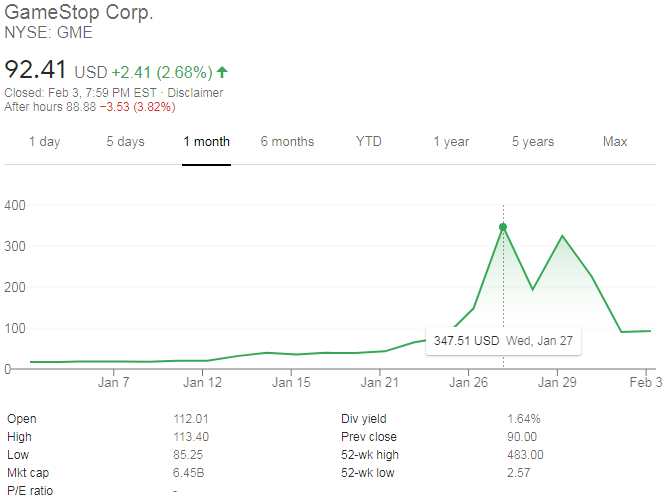Open the Disclaimer link
Screen dimensions: 666x501
click(196, 93)
